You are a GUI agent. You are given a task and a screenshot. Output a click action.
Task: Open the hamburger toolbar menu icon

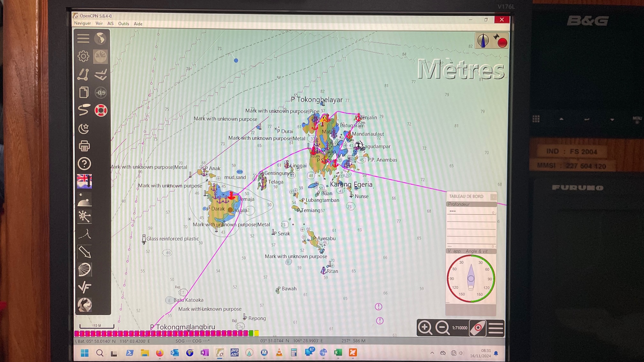[83, 38]
